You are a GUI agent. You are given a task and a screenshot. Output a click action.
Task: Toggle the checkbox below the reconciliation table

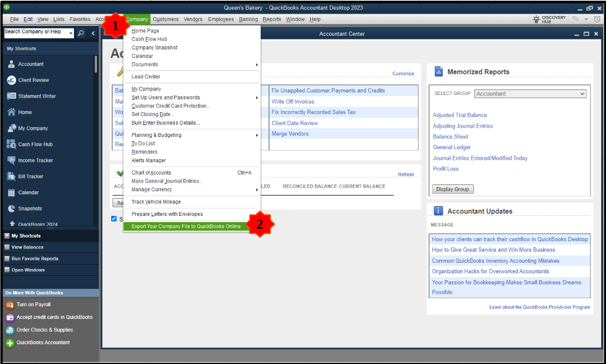coord(114,219)
